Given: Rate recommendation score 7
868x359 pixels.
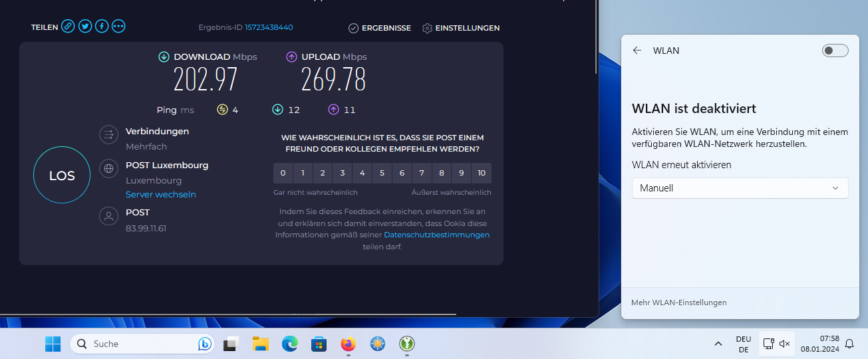Looking at the screenshot, I should [422, 173].
